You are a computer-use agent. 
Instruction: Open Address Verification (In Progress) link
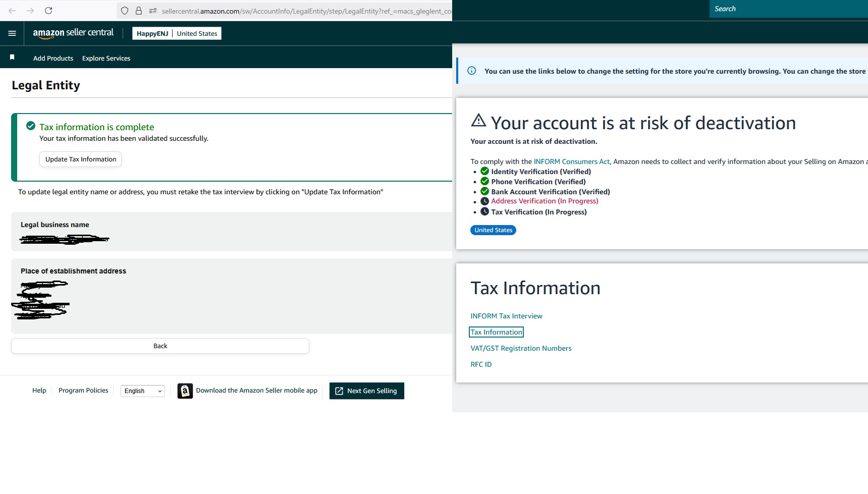(x=545, y=201)
